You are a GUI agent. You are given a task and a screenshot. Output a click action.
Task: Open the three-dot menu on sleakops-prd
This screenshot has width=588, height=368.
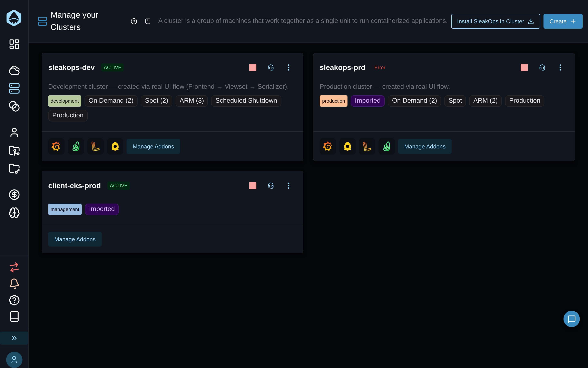[560, 67]
